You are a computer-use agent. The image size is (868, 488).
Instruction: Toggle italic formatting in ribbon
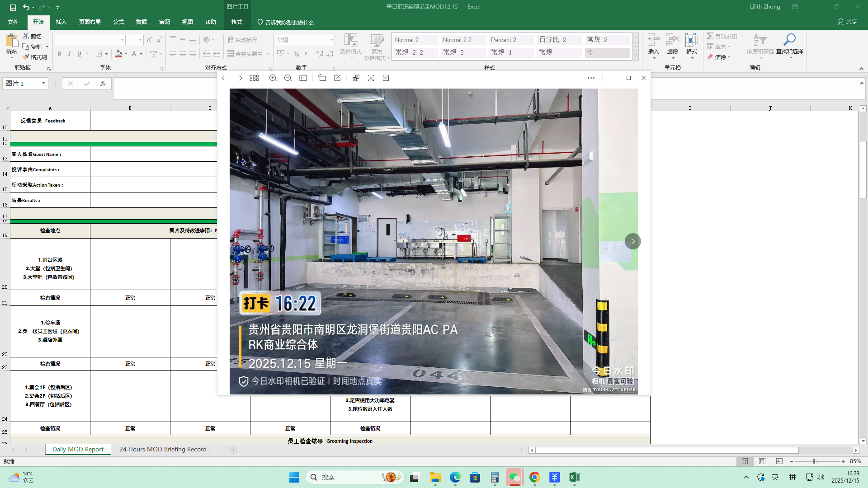pyautogui.click(x=69, y=54)
